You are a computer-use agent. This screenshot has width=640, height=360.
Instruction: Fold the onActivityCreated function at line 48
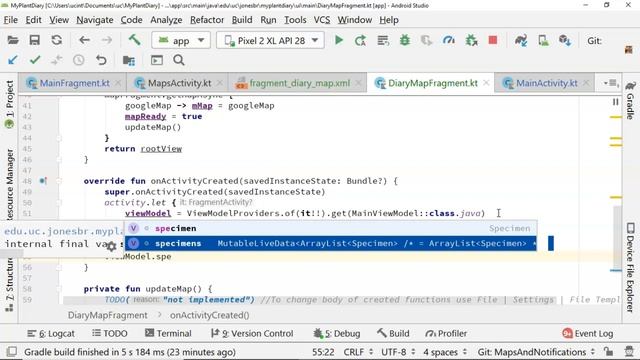(59, 181)
